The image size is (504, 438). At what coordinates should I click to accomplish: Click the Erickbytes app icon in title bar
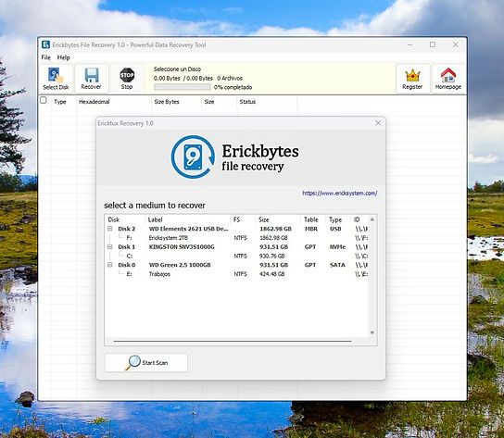[45, 44]
